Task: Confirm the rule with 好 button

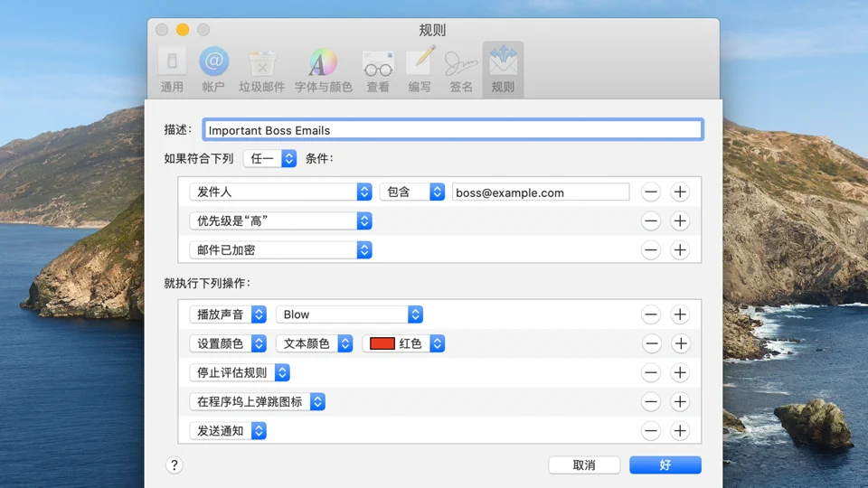Action: click(665, 465)
